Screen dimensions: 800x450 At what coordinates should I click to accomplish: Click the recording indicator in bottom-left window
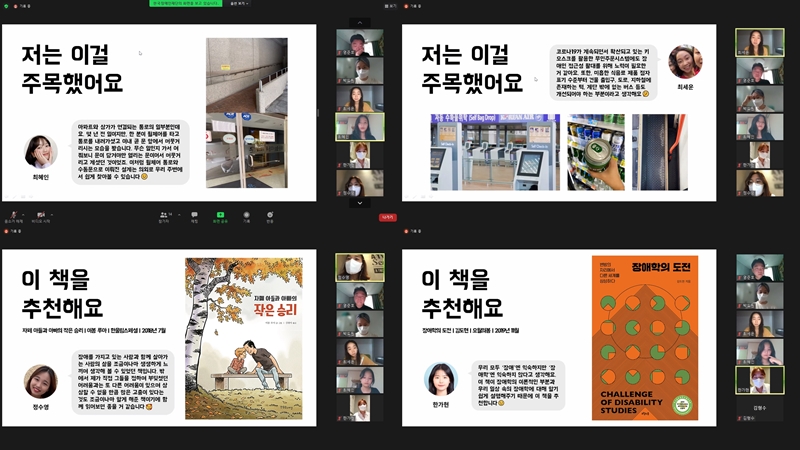click(13, 231)
